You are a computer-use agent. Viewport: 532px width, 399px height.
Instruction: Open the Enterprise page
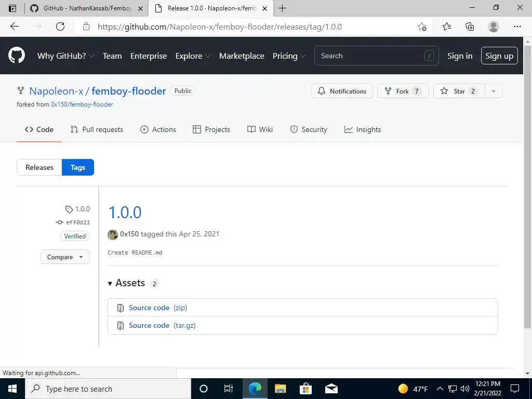(x=149, y=56)
